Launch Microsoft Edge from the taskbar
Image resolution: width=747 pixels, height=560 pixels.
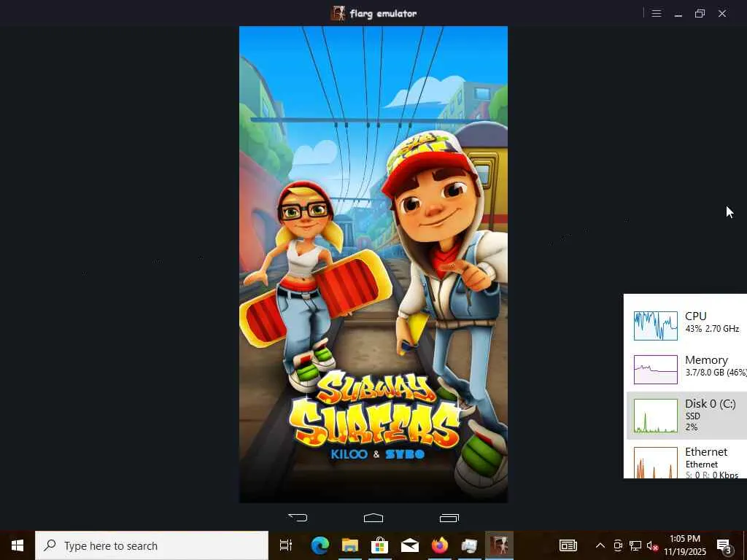point(320,545)
